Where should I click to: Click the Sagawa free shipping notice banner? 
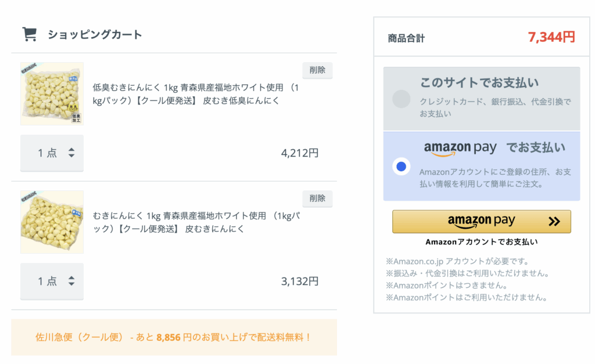click(x=174, y=337)
